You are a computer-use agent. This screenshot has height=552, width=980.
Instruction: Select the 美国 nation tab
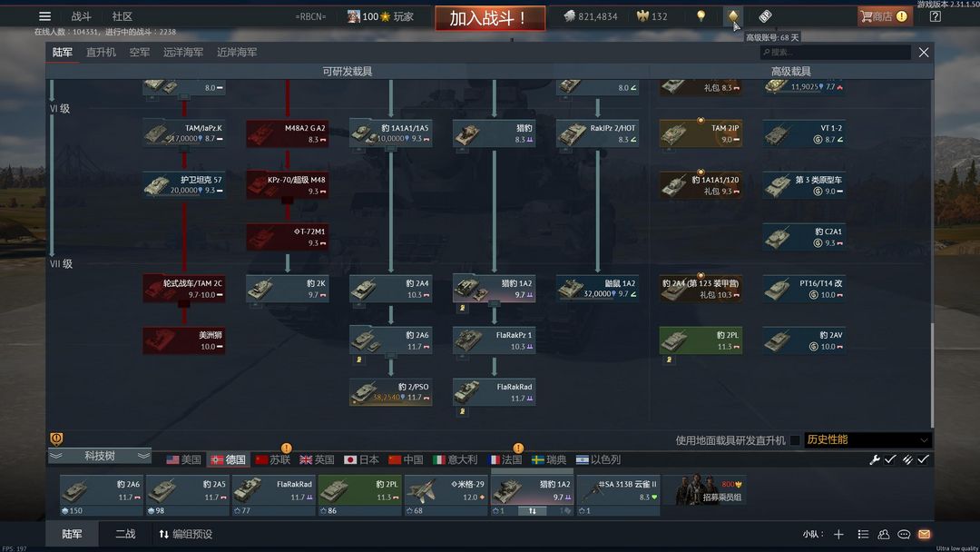coord(183,459)
